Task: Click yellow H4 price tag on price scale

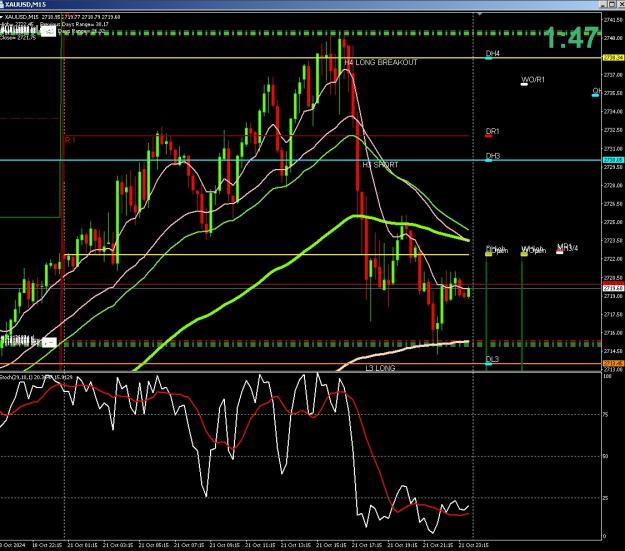Action: coord(613,58)
